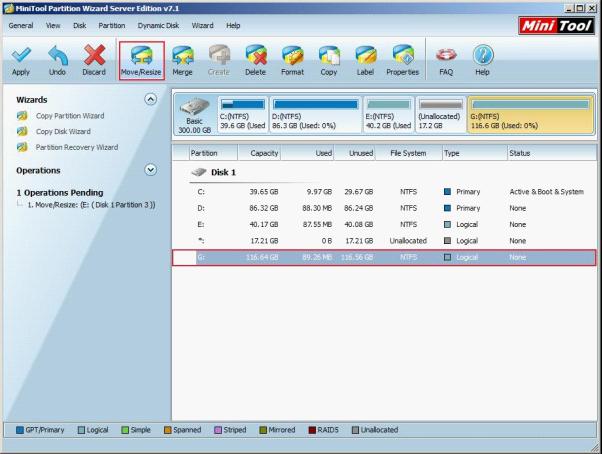Select partition D: row in list
Viewport: 602px width, 454px height.
point(384,208)
